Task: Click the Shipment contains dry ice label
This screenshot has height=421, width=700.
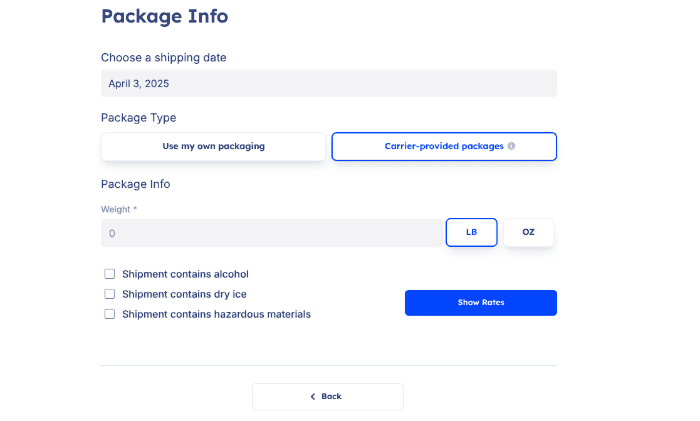Action: 184,294
